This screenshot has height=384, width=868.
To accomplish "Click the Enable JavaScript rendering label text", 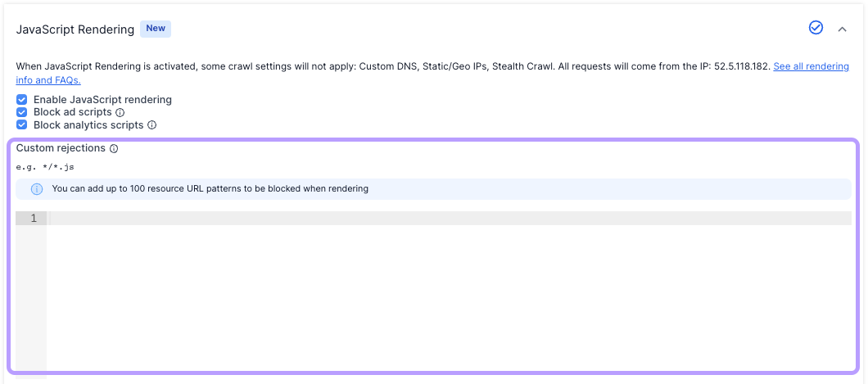I will pyautogui.click(x=102, y=100).
